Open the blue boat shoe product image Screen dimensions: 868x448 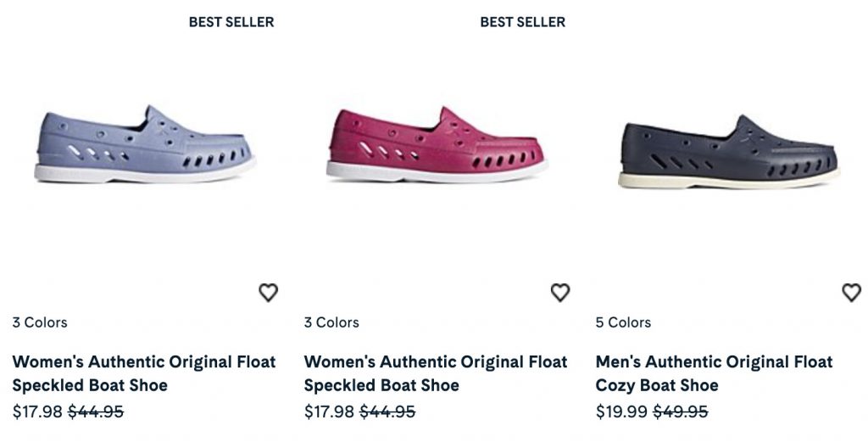tap(144, 145)
